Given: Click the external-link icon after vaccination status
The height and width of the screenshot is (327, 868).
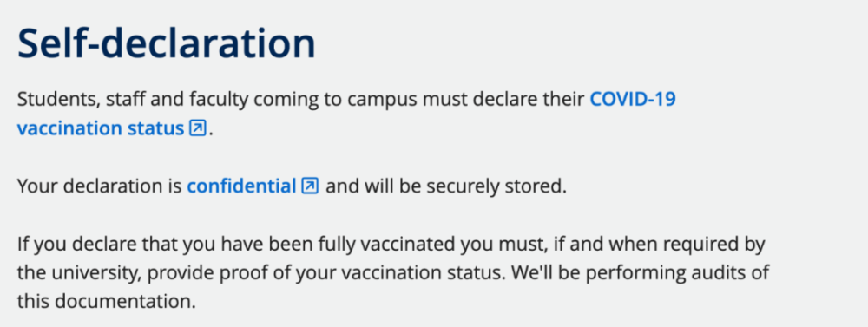Looking at the screenshot, I should tap(197, 128).
